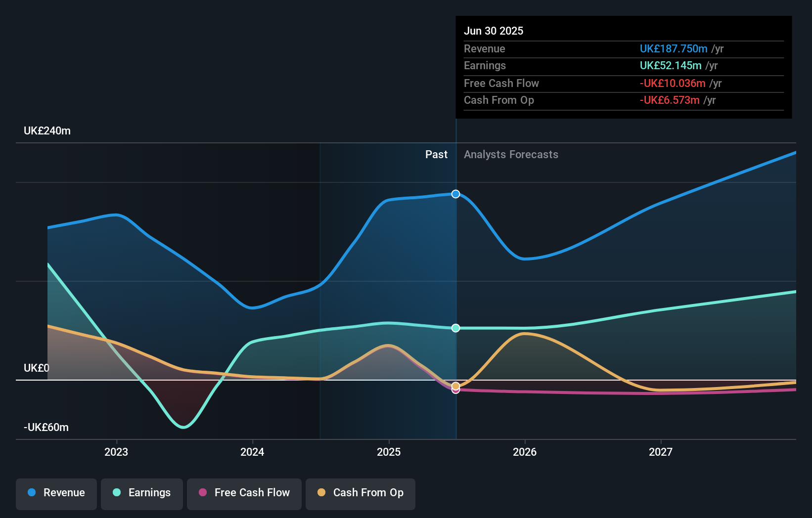Click the 2026 x-axis label

(x=525, y=452)
